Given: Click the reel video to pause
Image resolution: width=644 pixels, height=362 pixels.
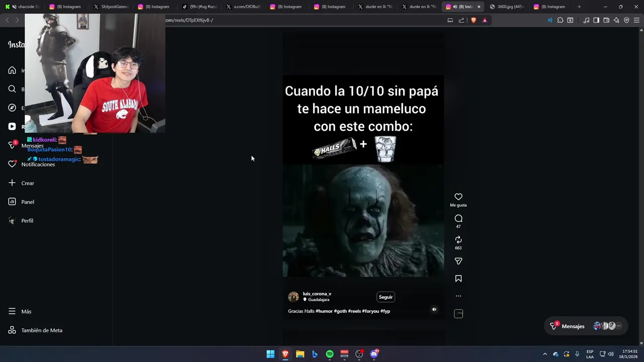Looking at the screenshot, I should [363, 176].
